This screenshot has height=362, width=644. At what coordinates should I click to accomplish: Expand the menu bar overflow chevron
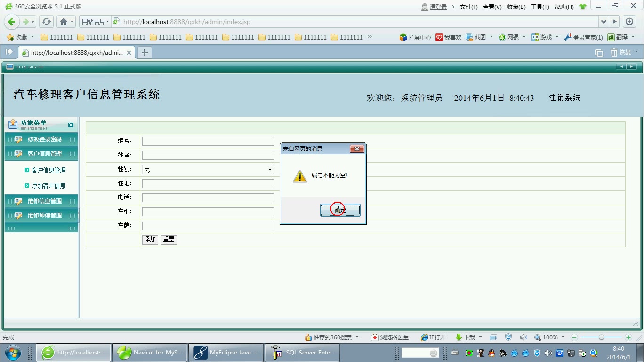(454, 7)
